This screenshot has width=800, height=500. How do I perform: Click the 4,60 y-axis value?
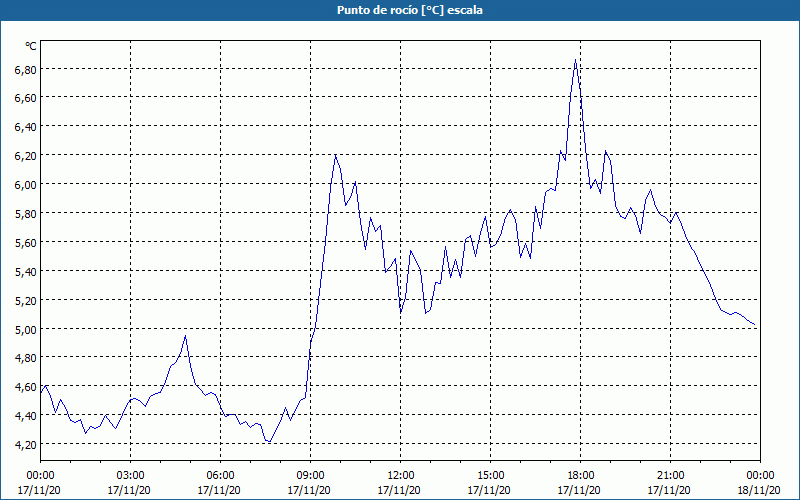point(26,387)
